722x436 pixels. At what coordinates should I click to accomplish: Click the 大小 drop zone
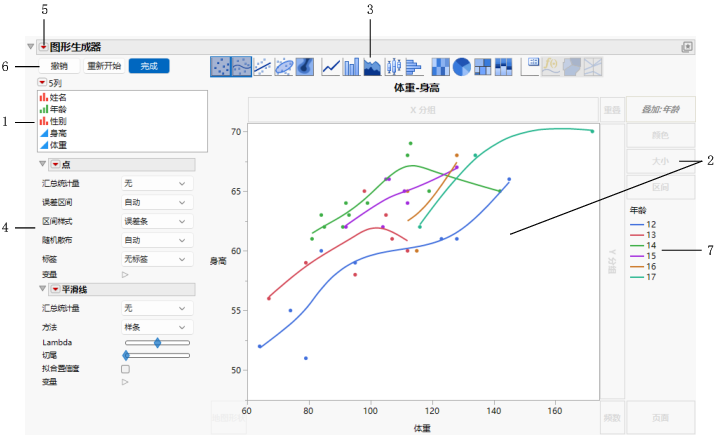[661, 161]
